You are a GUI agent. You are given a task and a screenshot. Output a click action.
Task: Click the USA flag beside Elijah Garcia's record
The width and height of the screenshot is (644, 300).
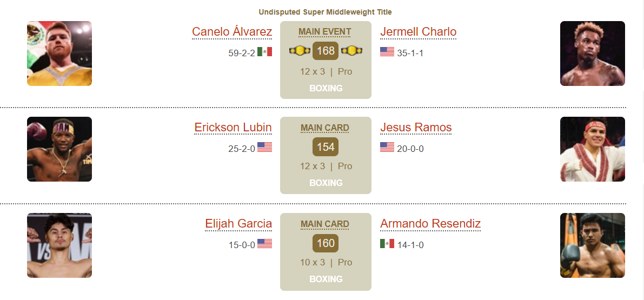pos(264,244)
